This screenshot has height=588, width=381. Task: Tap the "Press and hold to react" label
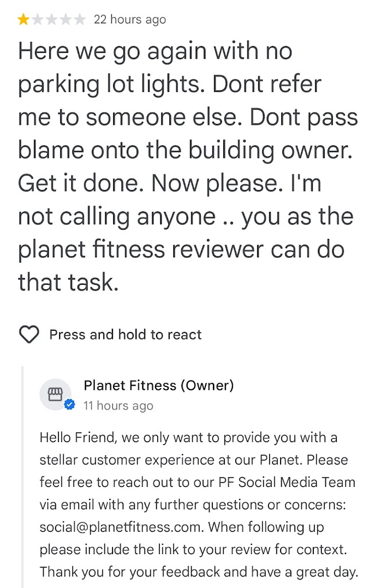[125, 335]
